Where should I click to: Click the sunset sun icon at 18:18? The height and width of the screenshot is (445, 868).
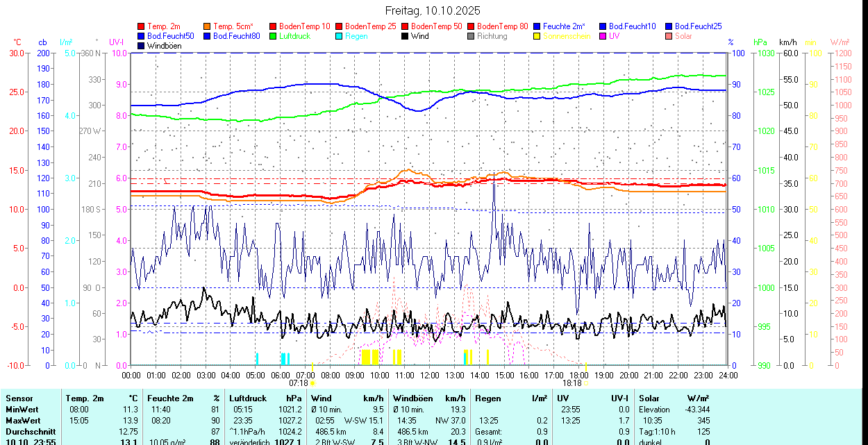(x=586, y=383)
